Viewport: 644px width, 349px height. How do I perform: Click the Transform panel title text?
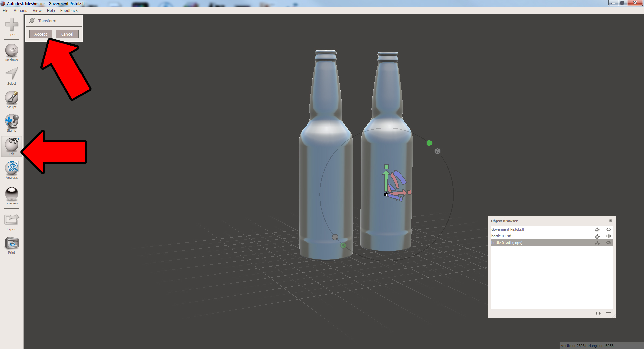(x=47, y=21)
